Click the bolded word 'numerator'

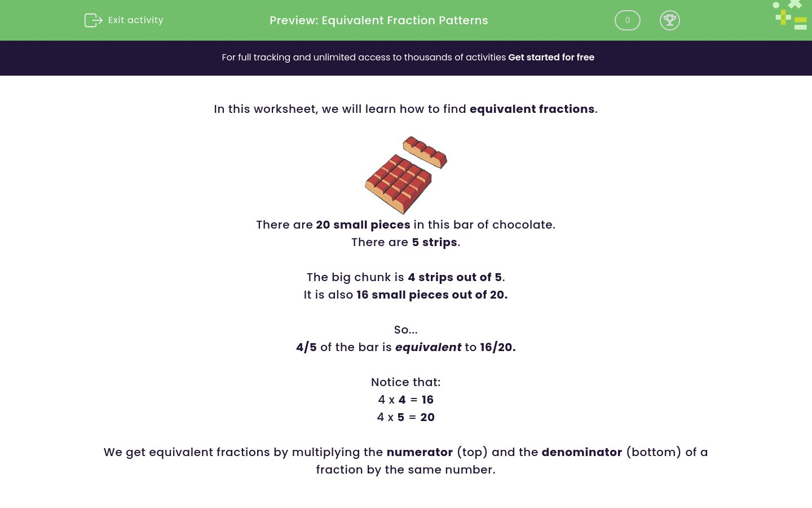[420, 452]
